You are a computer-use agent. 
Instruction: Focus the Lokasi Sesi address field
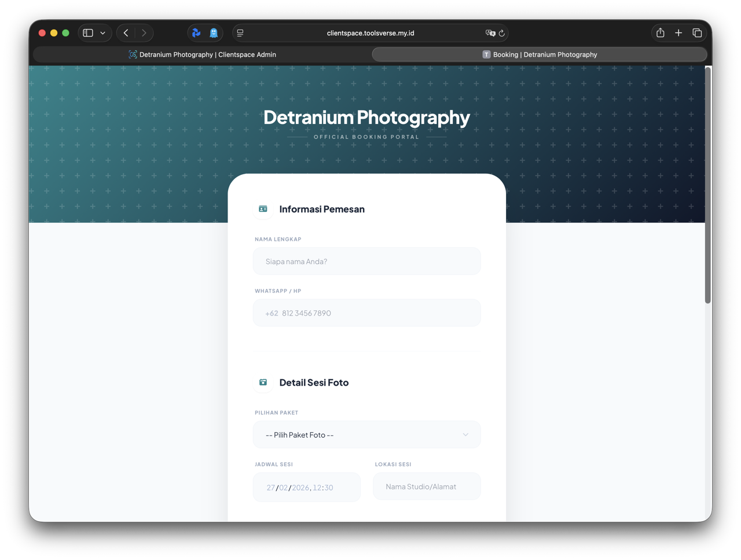click(427, 486)
